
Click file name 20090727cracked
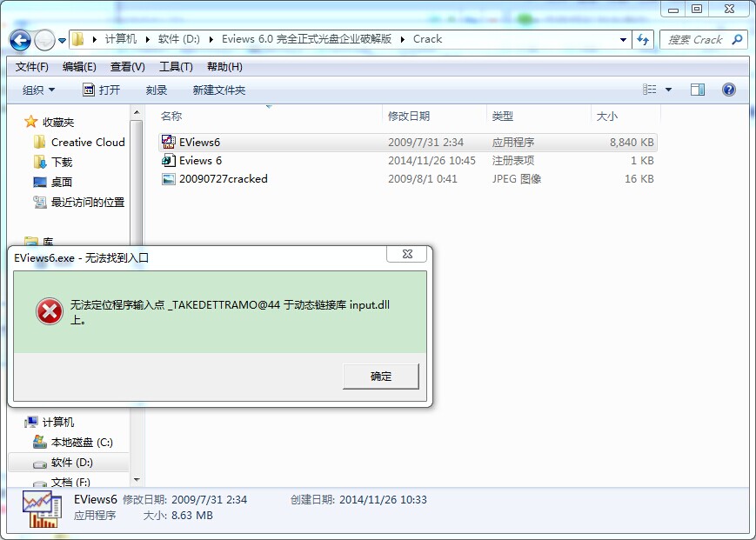click(224, 179)
